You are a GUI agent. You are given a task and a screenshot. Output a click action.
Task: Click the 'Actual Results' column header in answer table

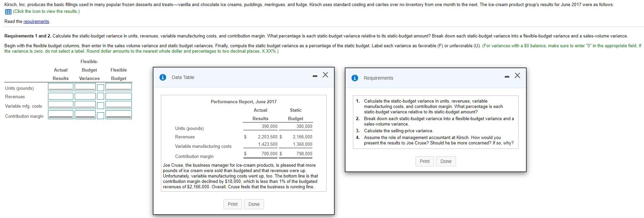click(61, 74)
